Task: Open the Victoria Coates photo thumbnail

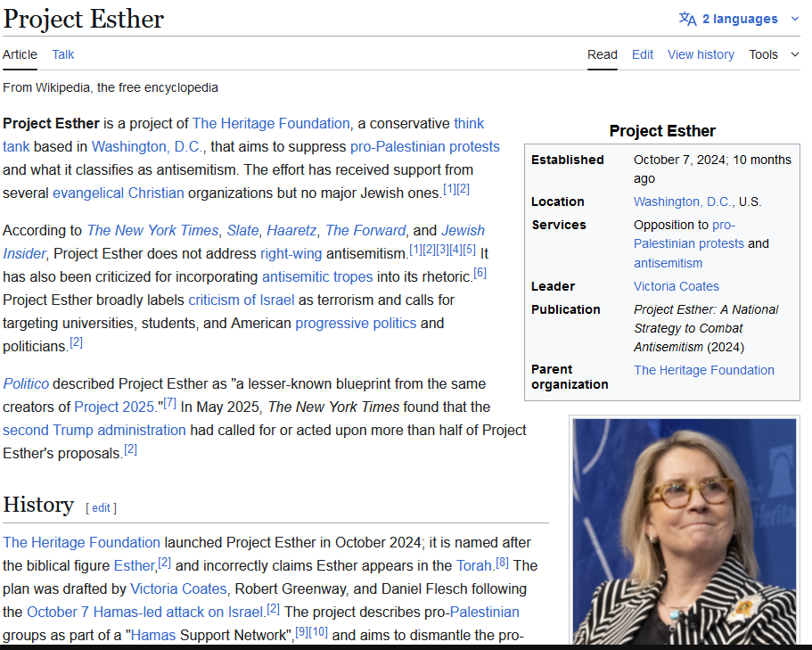Action: 684,531
